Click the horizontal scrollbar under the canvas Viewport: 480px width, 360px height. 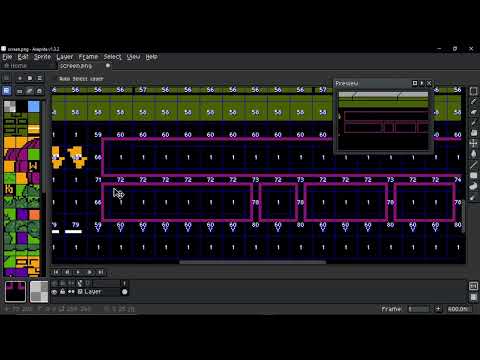point(253,262)
